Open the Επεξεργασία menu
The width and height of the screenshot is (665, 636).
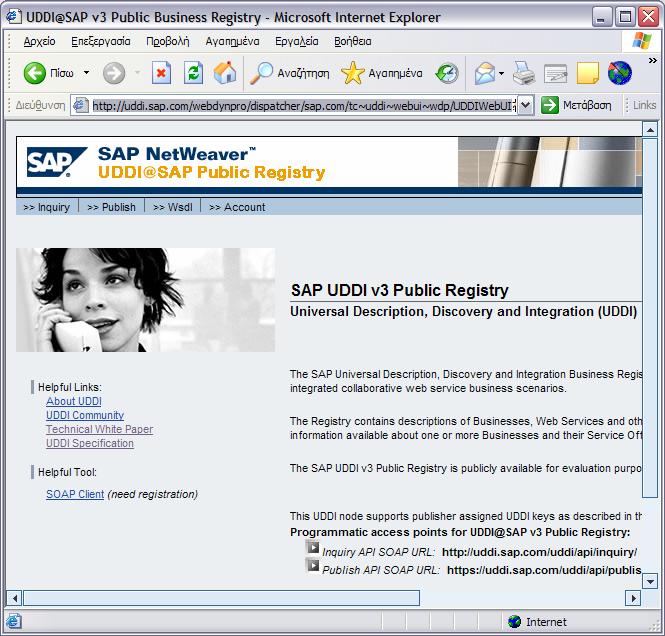coord(101,41)
